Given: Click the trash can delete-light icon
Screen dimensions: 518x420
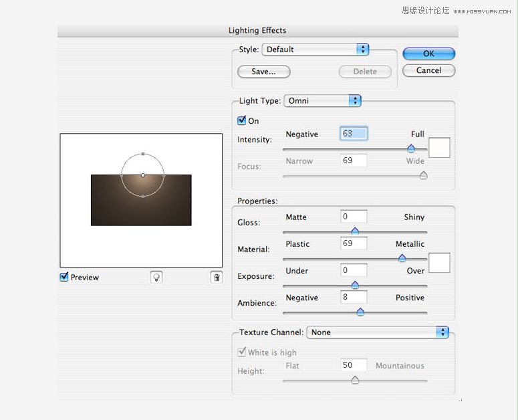Looking at the screenshot, I should point(217,278).
